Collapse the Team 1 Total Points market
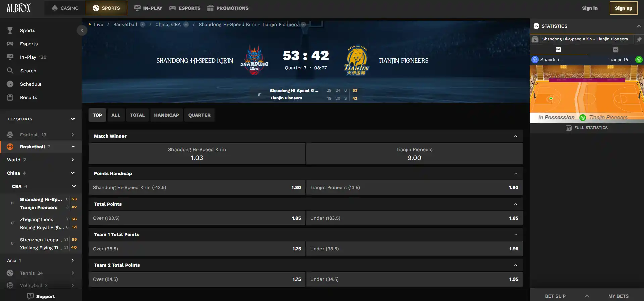This screenshot has height=301, width=644. pos(516,234)
